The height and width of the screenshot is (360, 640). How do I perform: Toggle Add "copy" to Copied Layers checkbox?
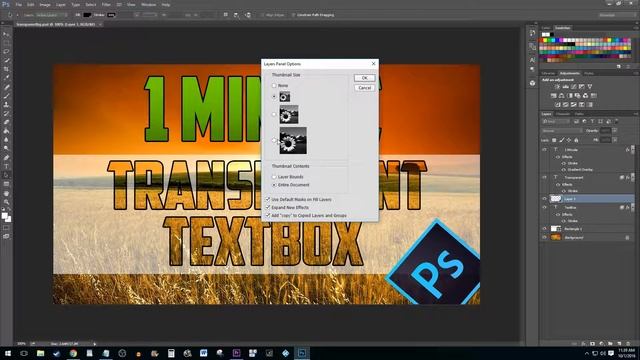(x=268, y=215)
